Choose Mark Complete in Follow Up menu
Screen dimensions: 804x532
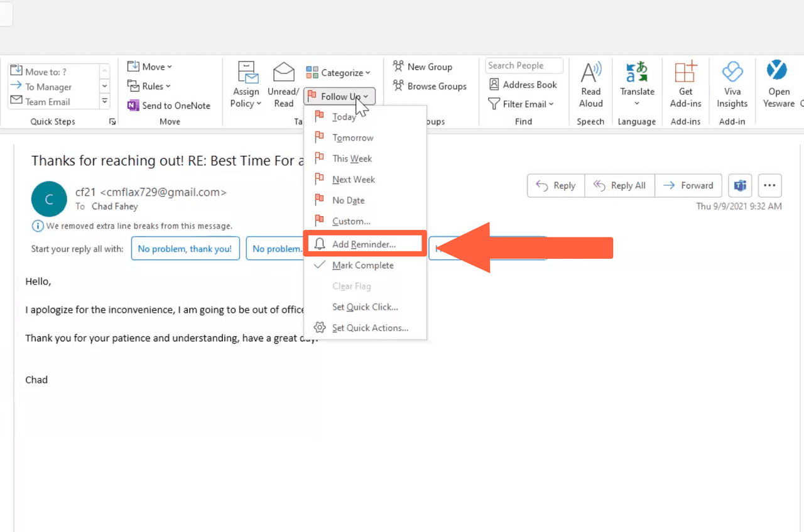click(362, 265)
